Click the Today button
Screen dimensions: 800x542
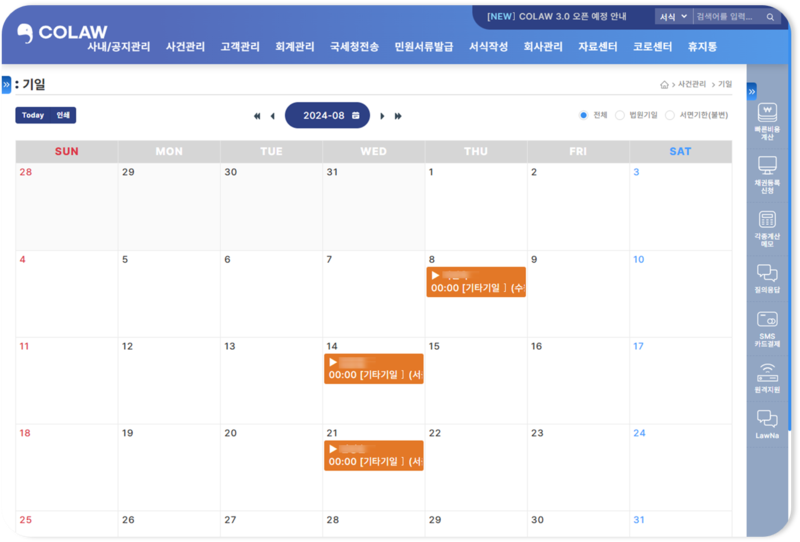33,115
